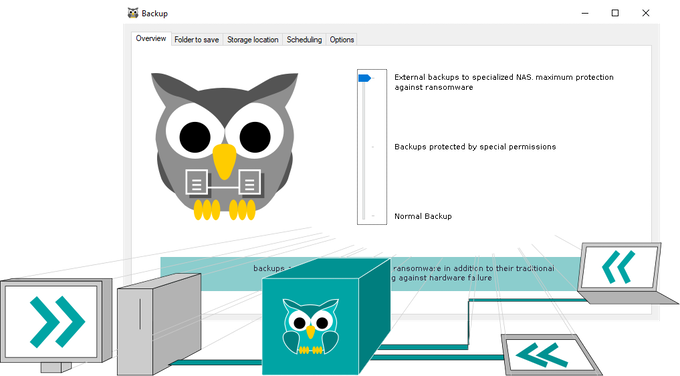680x376 pixels.
Task: Click the documents link icon on owl
Action: coord(223,183)
